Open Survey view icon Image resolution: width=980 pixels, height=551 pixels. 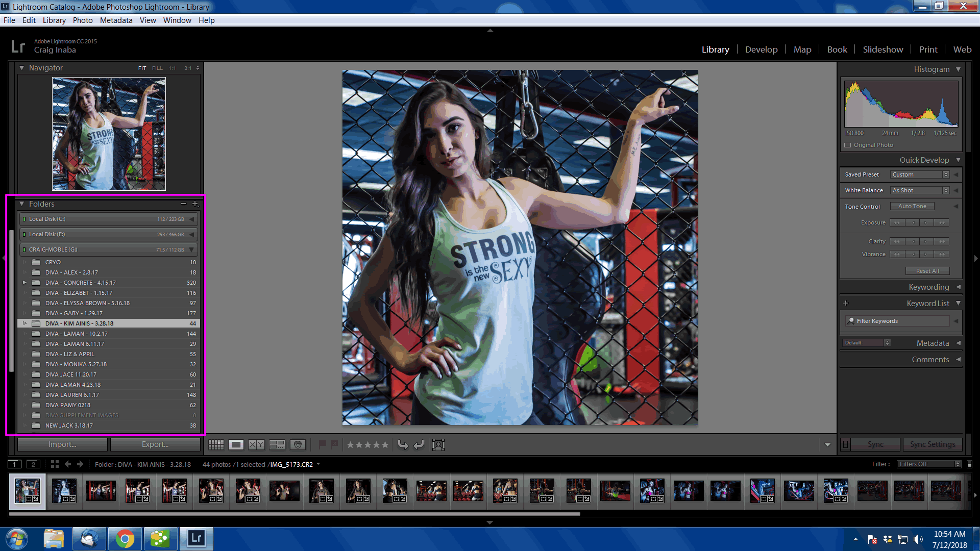tap(277, 445)
